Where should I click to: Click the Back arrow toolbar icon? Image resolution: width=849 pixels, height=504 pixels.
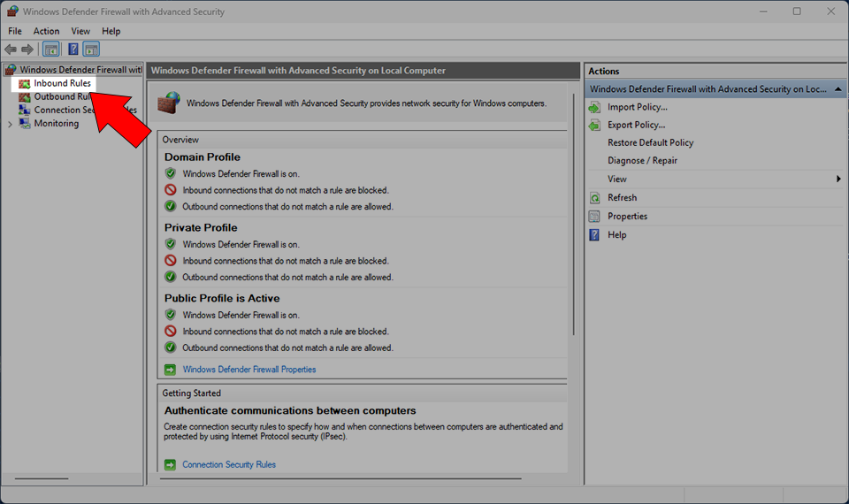coord(11,50)
